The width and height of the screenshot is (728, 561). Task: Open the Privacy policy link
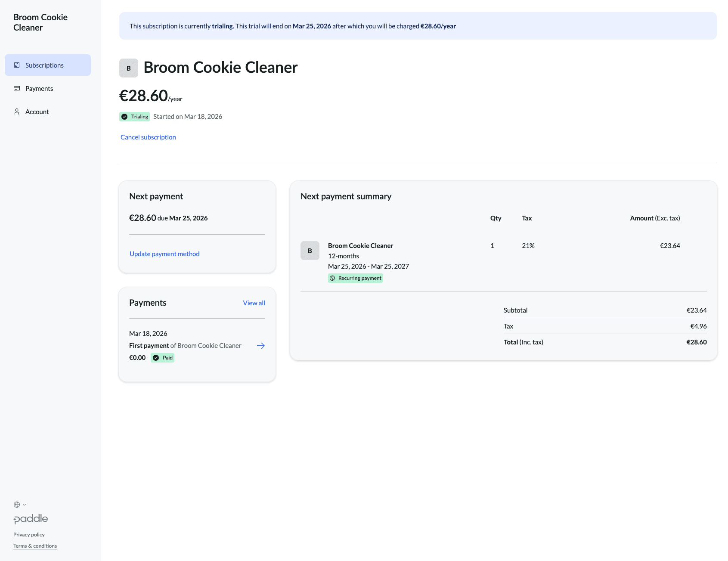(x=29, y=535)
